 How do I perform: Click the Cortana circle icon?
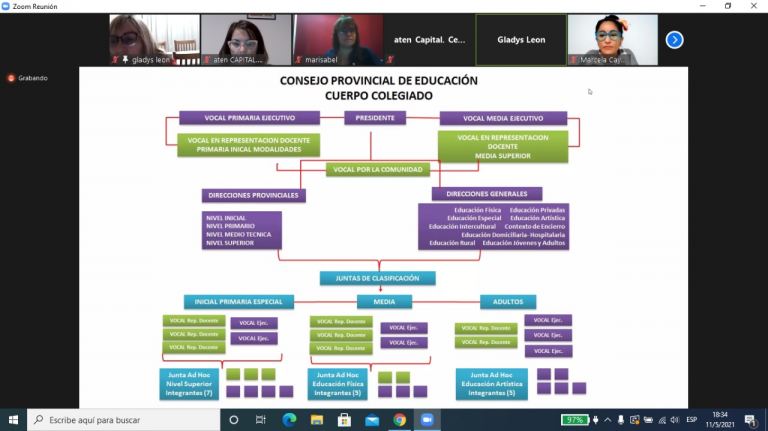(x=233, y=420)
